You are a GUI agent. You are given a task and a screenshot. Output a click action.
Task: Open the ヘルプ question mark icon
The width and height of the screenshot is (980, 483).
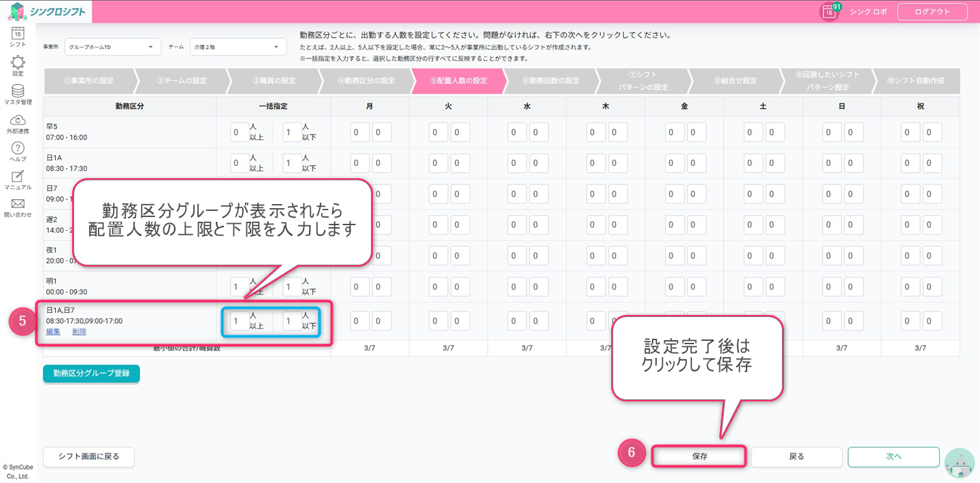(18, 150)
